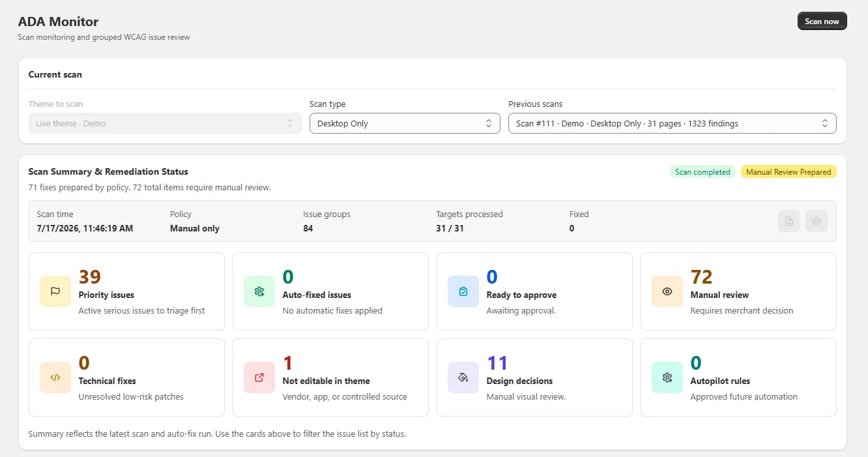This screenshot has width=868, height=457.
Task: Click the Scan now button
Action: (x=822, y=22)
